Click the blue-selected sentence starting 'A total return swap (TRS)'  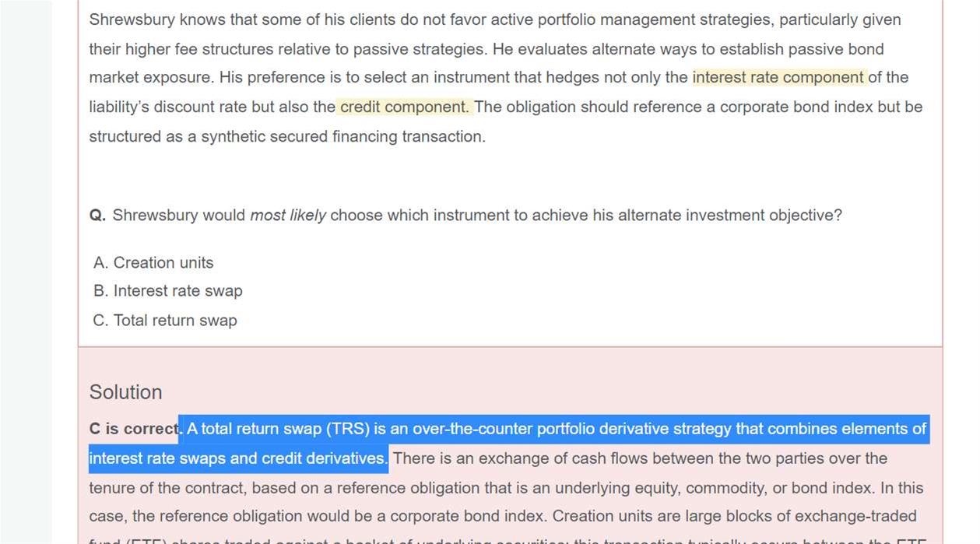tap(556, 429)
